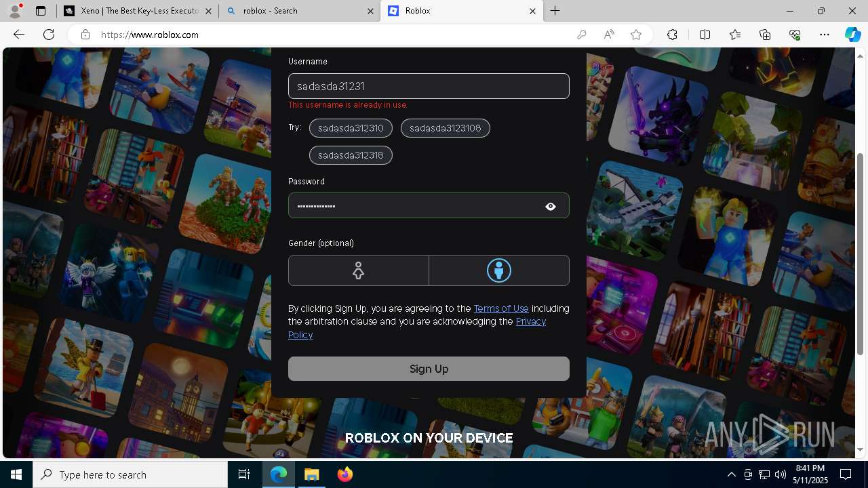The image size is (868, 488).
Task: Click the taskbar search box
Action: [x=130, y=474]
